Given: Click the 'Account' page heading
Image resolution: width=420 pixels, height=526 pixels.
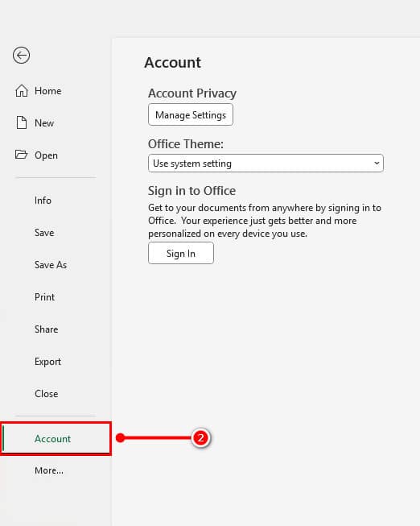Looking at the screenshot, I should coord(173,62).
